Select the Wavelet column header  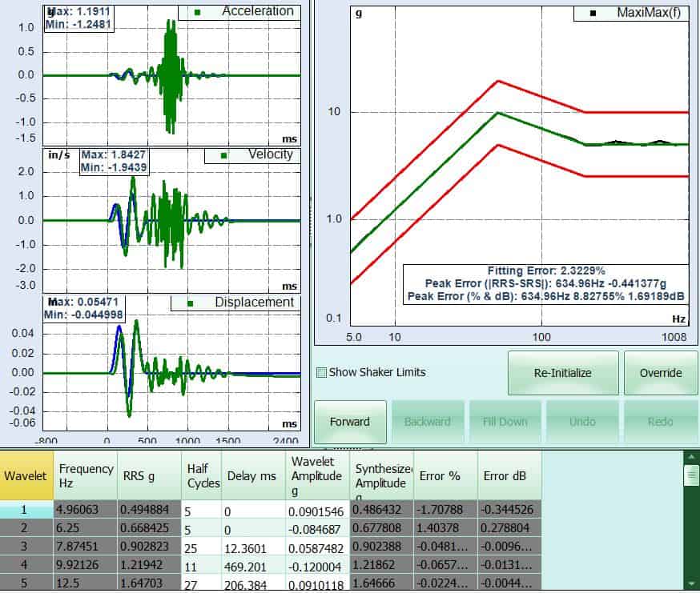click(x=26, y=475)
